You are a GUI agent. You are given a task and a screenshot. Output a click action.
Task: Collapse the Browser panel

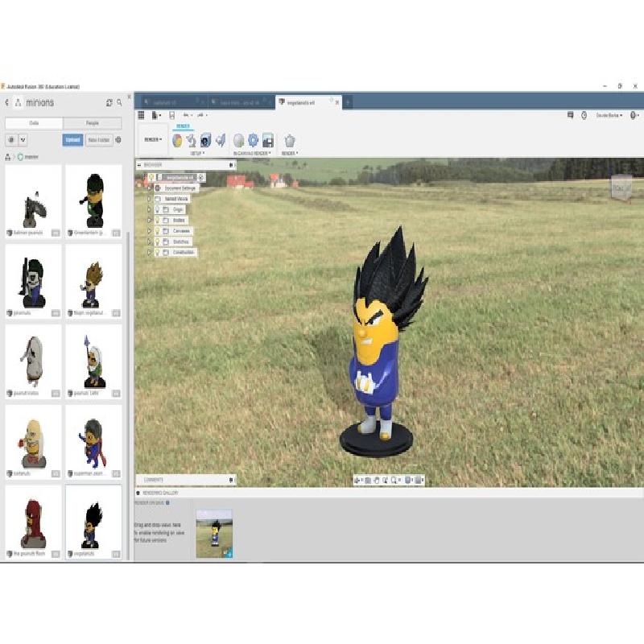tap(139, 165)
